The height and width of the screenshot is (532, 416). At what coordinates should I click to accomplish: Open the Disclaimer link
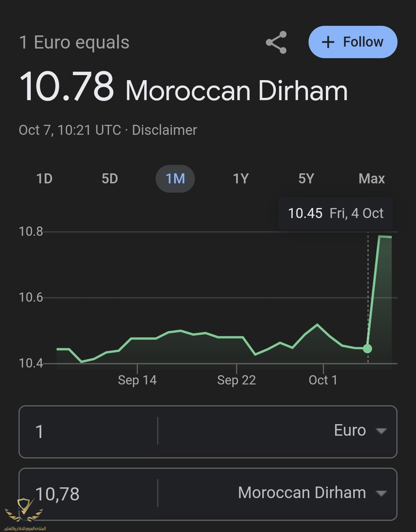[164, 130]
